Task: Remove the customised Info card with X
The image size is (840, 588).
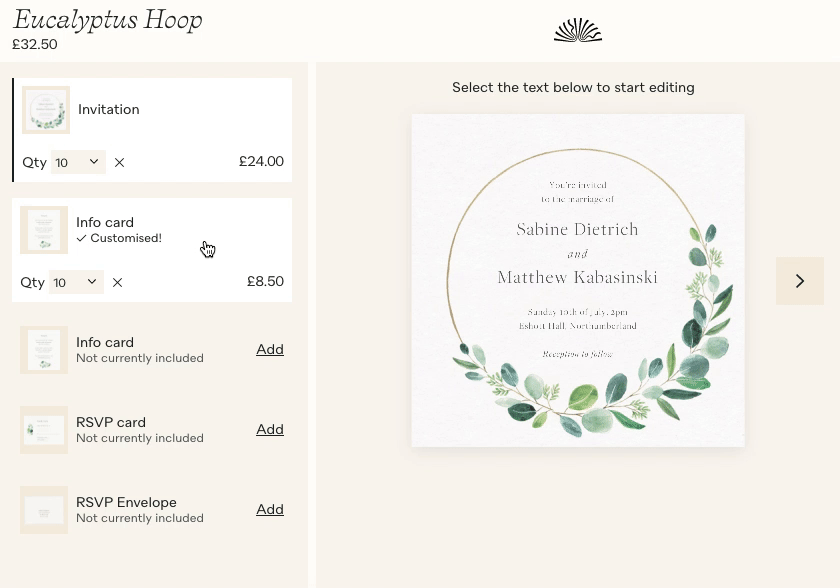Action: 117,282
